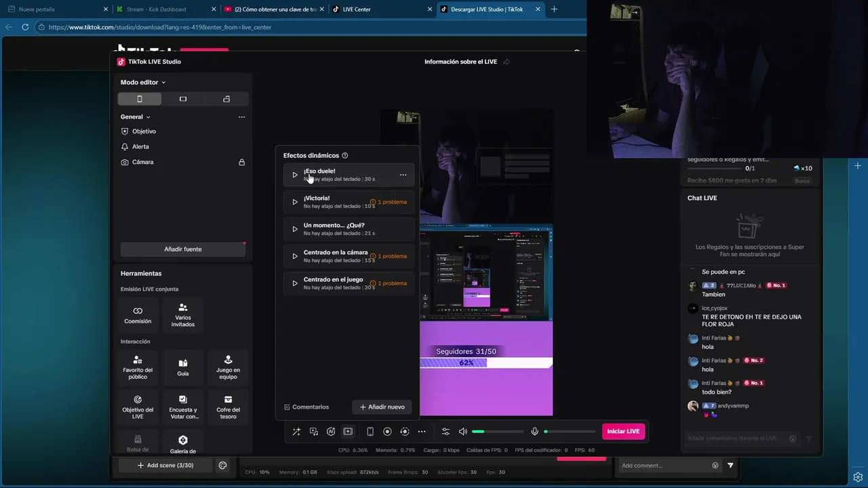Play the Centrado en la cámara effect

294,256
